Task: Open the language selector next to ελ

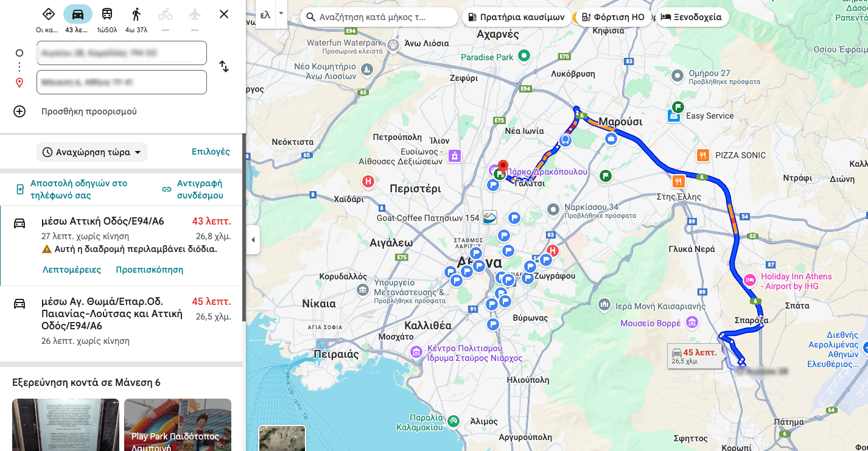Action: [281, 13]
